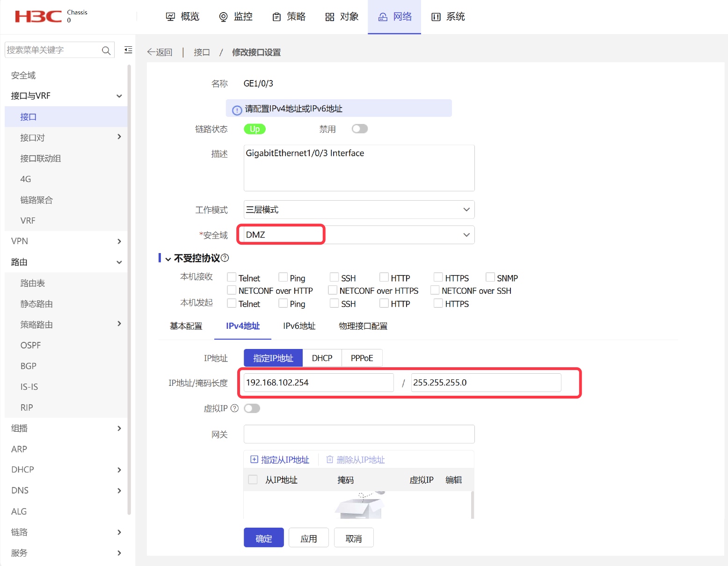Collapse the 不受控协议 section

coord(168,259)
